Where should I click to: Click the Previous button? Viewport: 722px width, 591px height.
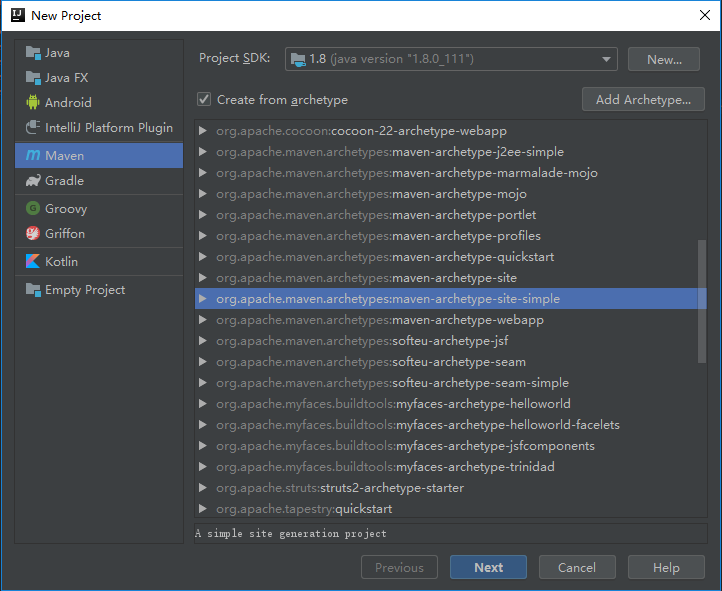[399, 567]
